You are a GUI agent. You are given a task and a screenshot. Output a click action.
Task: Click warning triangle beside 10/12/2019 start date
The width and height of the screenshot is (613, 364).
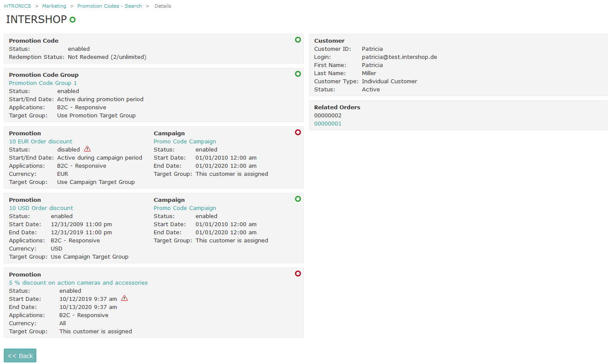click(x=124, y=298)
